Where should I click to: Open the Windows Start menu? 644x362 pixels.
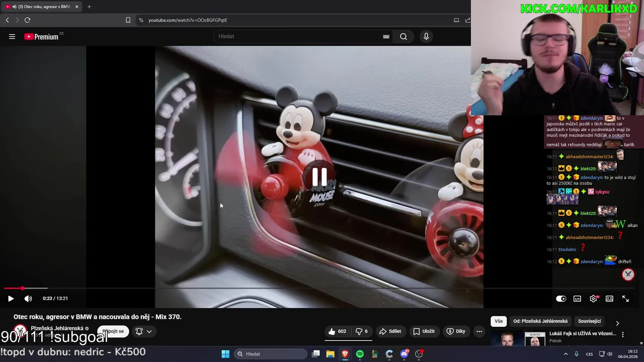(x=225, y=354)
